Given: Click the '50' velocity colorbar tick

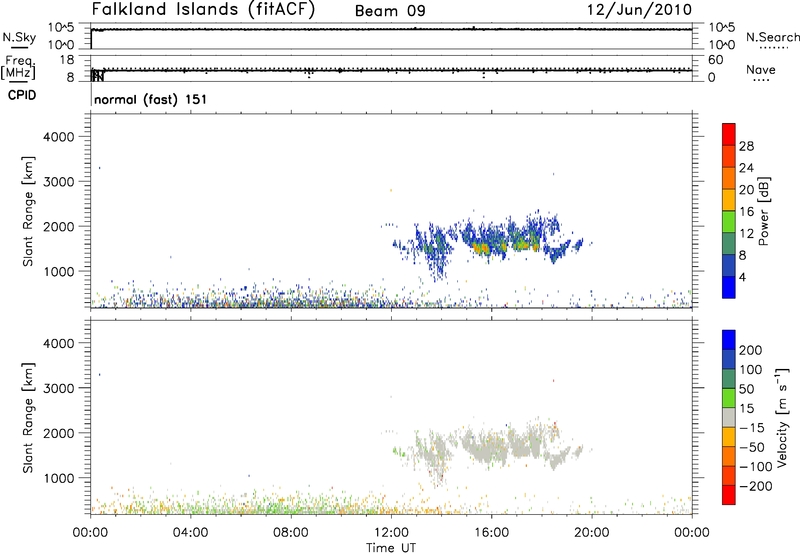Looking at the screenshot, I should pyautogui.click(x=747, y=389).
